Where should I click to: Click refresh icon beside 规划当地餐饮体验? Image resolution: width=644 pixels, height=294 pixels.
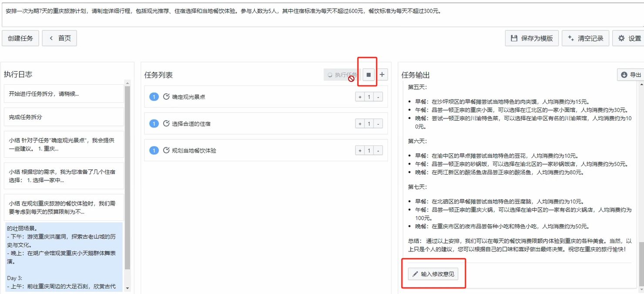coord(166,150)
